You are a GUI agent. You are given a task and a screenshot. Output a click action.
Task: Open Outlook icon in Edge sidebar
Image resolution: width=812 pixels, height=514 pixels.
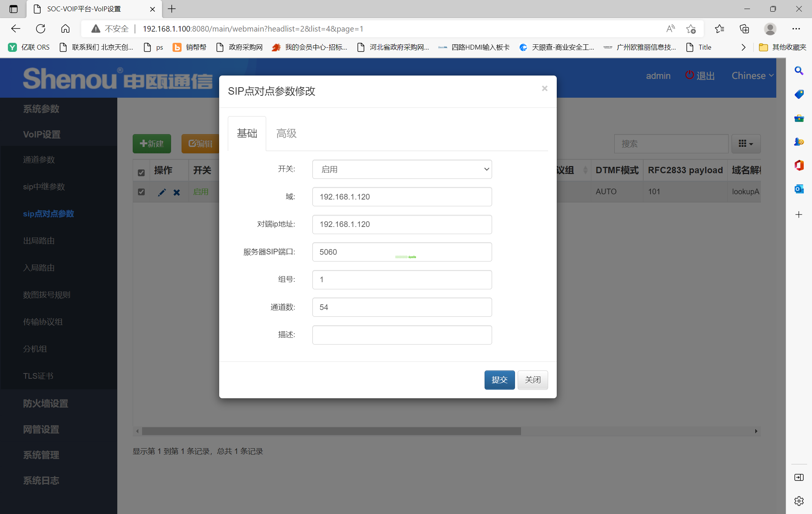coord(799,189)
